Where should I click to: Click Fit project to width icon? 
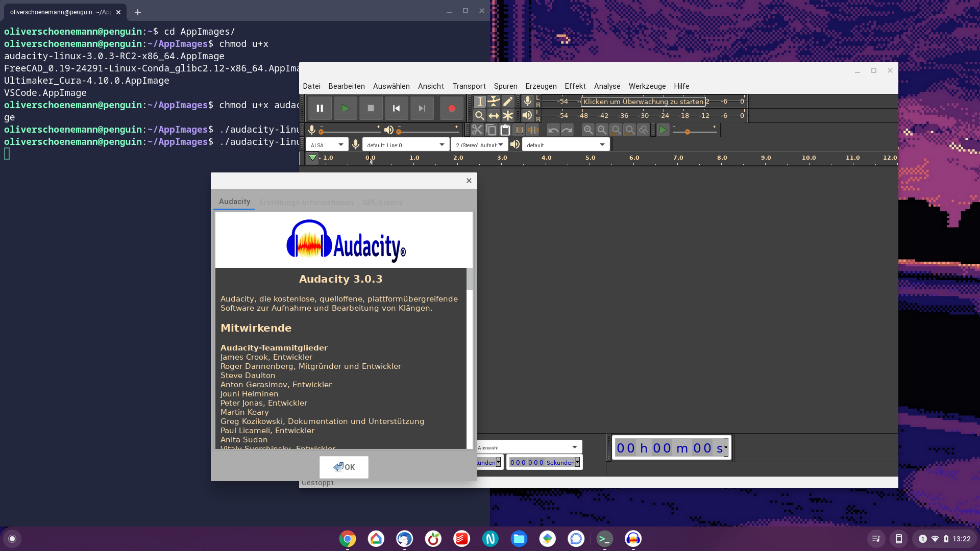(630, 130)
